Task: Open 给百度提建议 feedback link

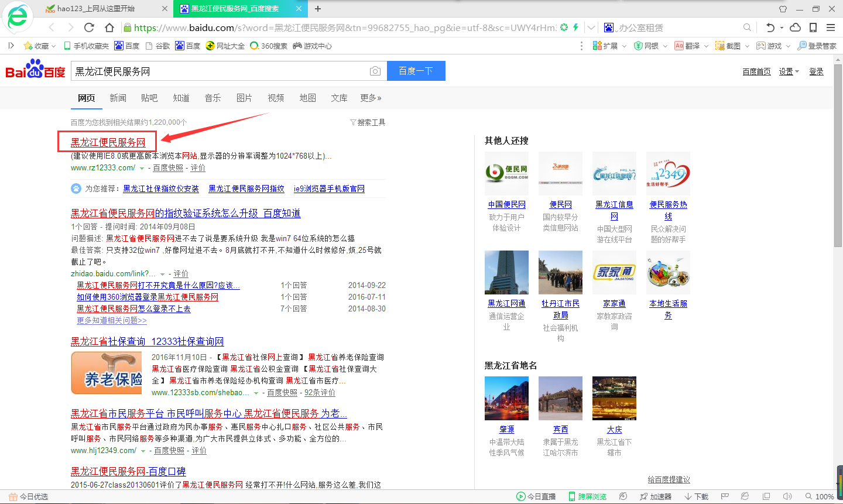Action: [x=669, y=479]
